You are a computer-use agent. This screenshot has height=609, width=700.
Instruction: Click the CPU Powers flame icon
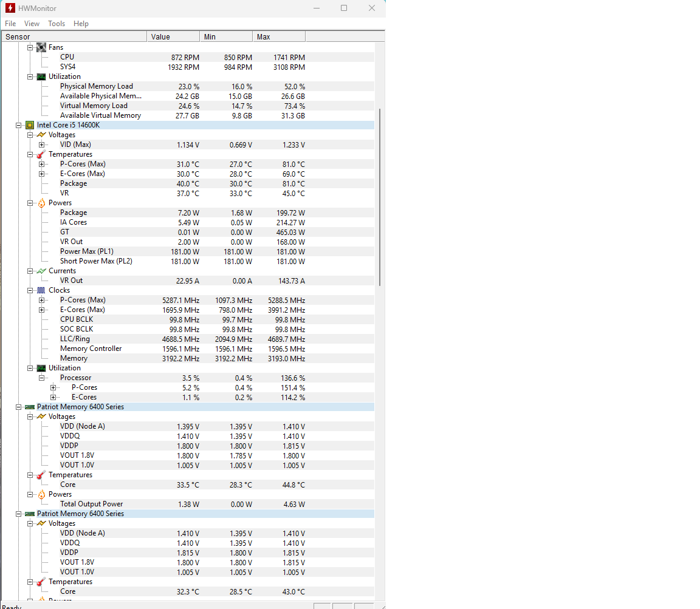coord(41,203)
